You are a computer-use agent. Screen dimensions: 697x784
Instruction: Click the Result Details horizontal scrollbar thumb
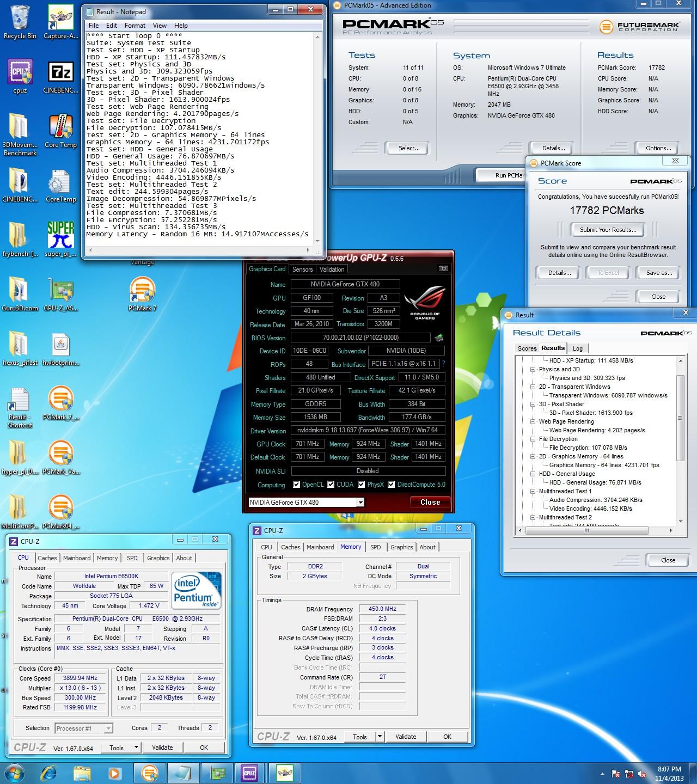click(x=586, y=530)
